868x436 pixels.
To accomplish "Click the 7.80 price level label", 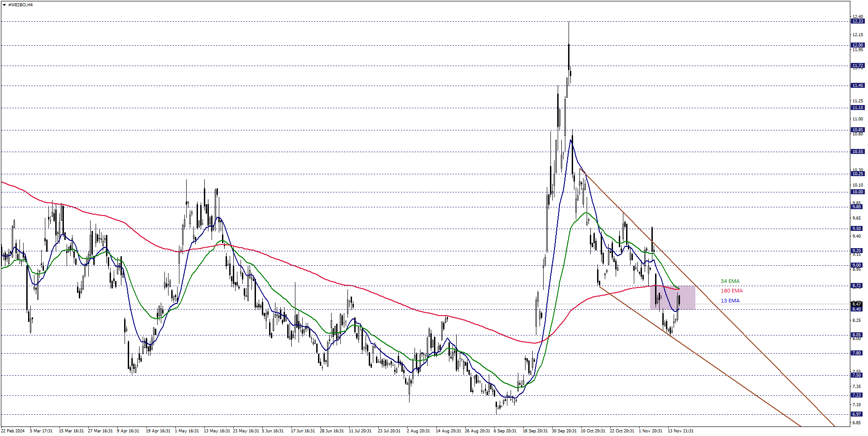I will tap(858, 353).
